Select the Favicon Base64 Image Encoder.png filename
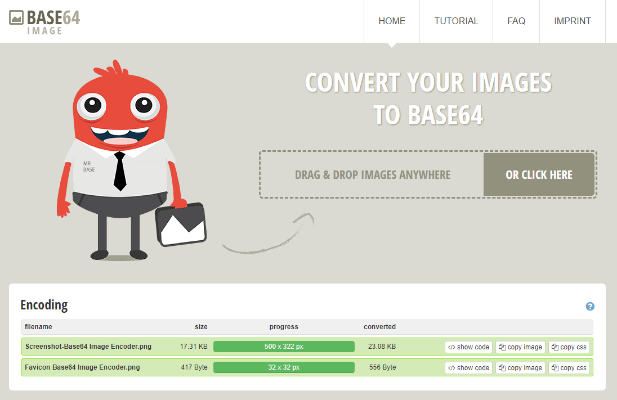Image resolution: width=617 pixels, height=400 pixels. (80, 368)
